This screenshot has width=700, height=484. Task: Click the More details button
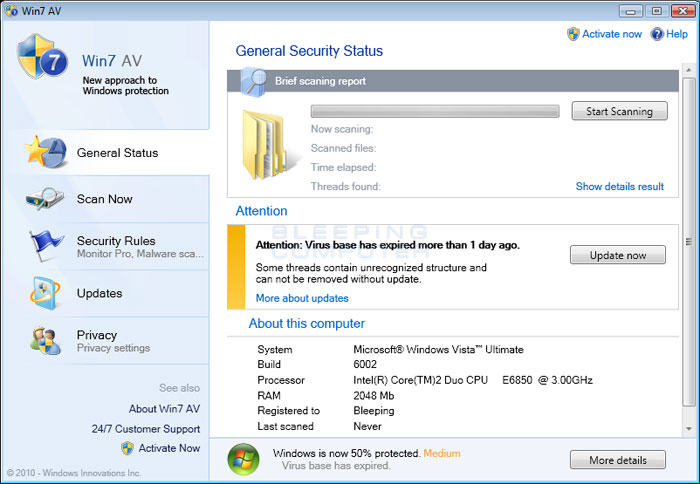[617, 460]
